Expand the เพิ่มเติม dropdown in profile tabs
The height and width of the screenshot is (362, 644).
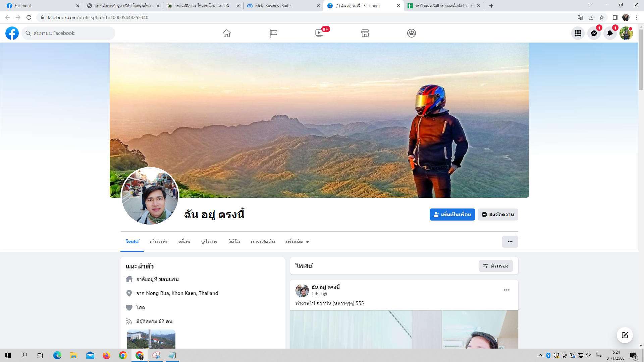tap(297, 242)
